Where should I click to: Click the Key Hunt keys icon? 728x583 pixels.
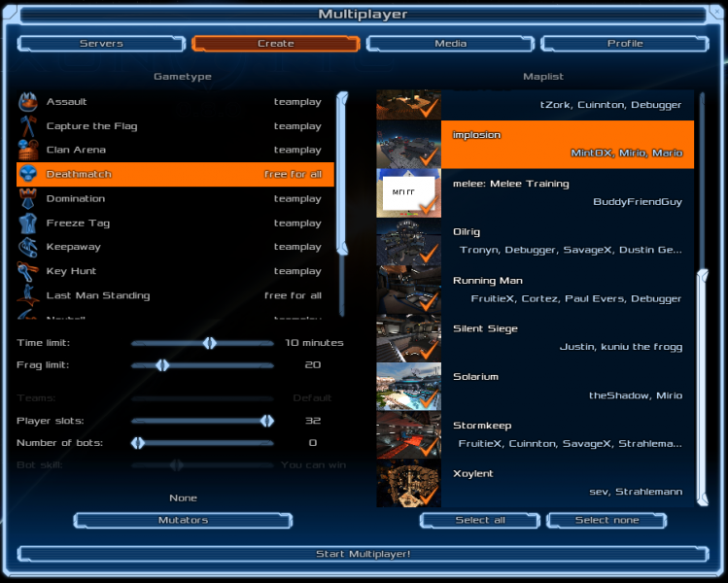pos(28,271)
